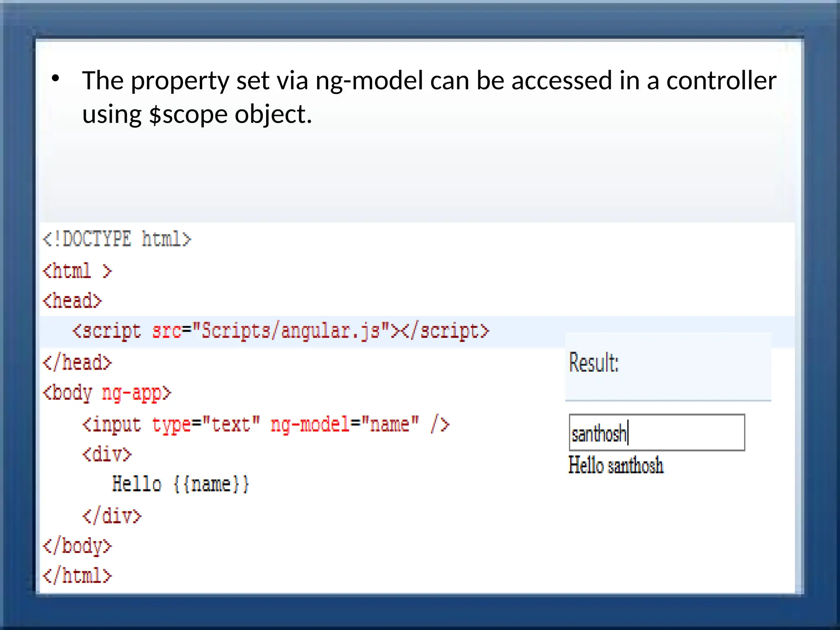The width and height of the screenshot is (840, 630).
Task: Click the bullet sentence about ng-model property
Action: click(429, 97)
